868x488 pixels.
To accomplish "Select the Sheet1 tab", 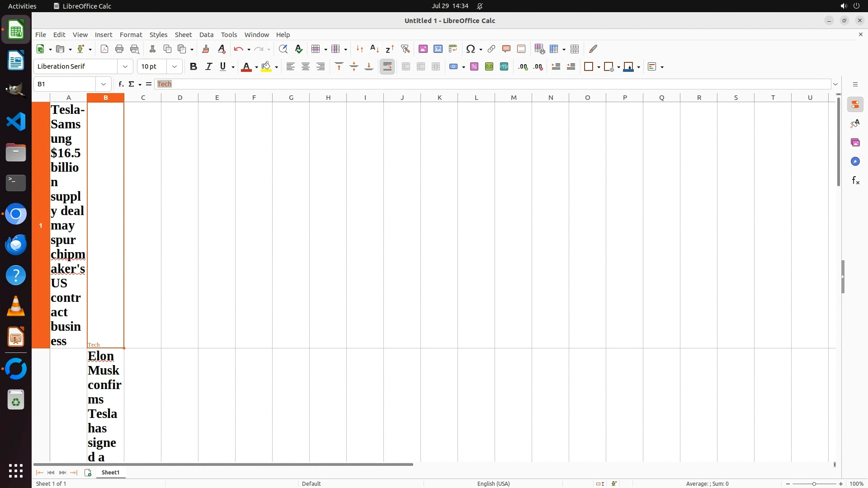I will point(110,472).
